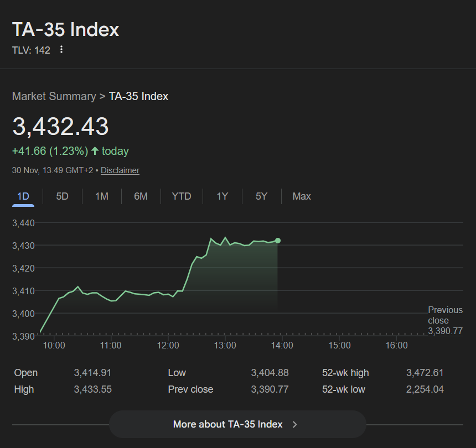Screen dimensions: 476x448
Task: Show the Max chart range
Action: coord(302,196)
